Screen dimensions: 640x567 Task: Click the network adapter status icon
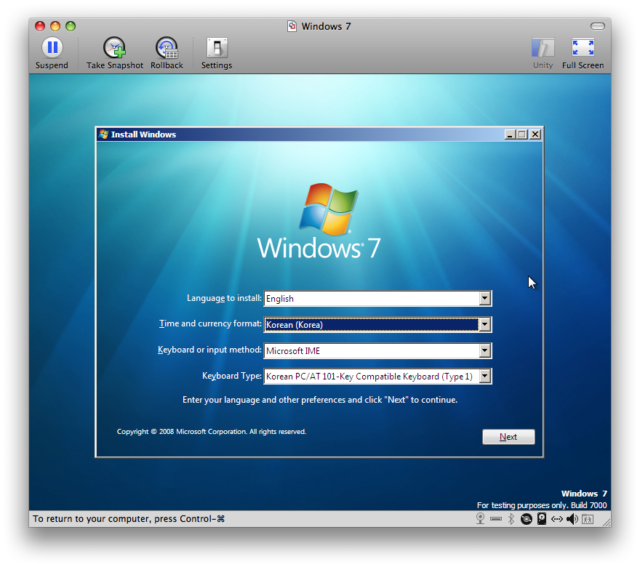[x=557, y=519]
